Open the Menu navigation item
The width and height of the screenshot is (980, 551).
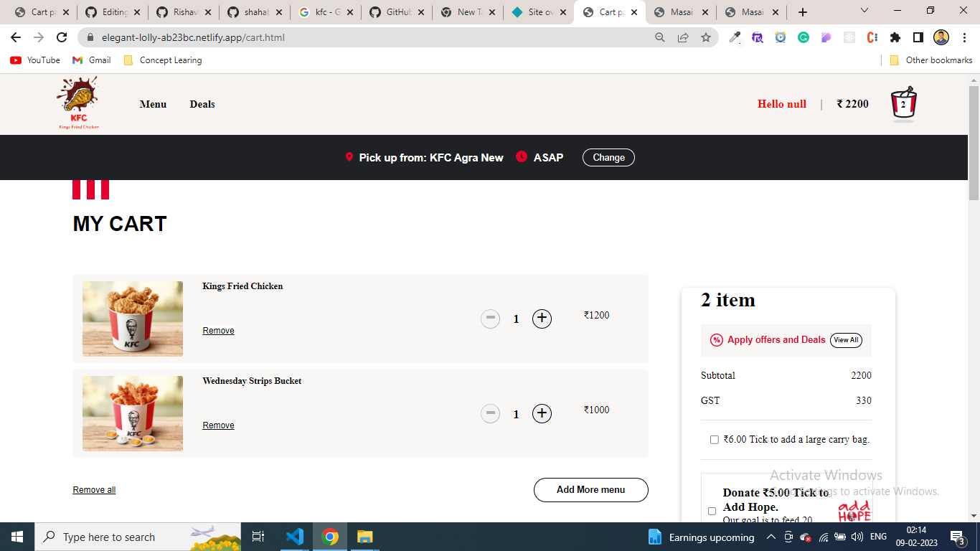pos(153,104)
